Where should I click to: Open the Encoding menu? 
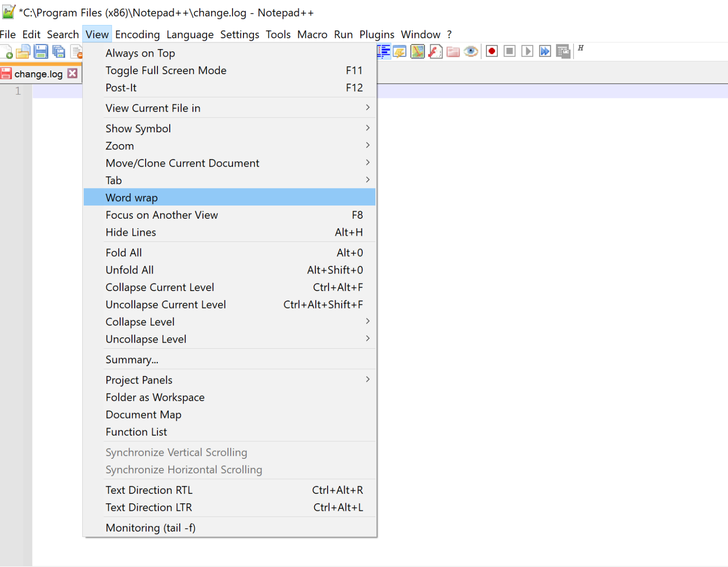(x=137, y=34)
